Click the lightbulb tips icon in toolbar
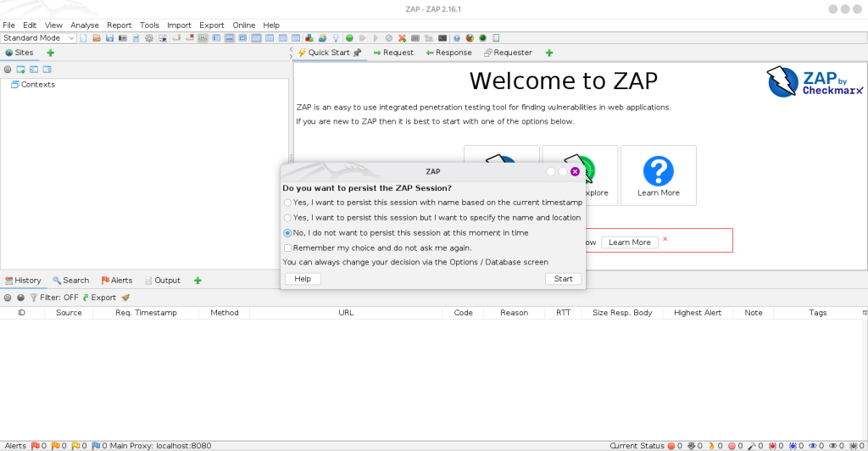The height and width of the screenshot is (451, 868). click(336, 38)
